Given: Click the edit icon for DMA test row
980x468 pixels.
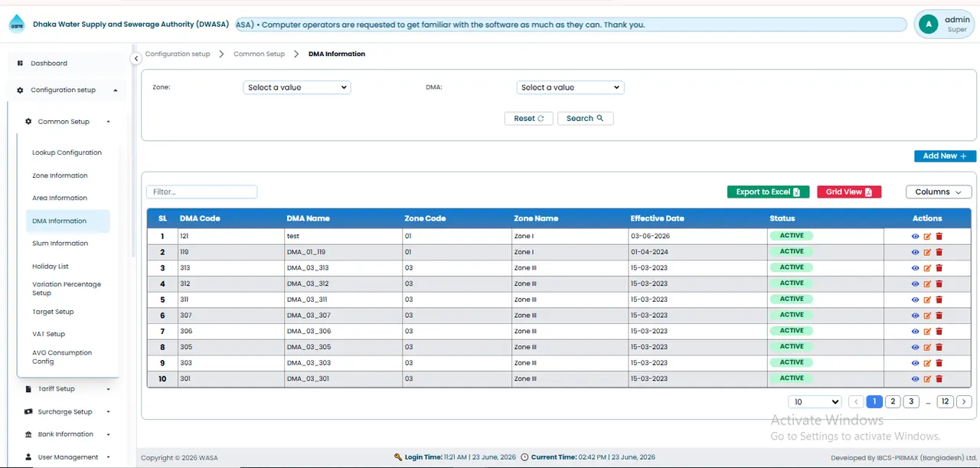Looking at the screenshot, I should (x=927, y=237).
